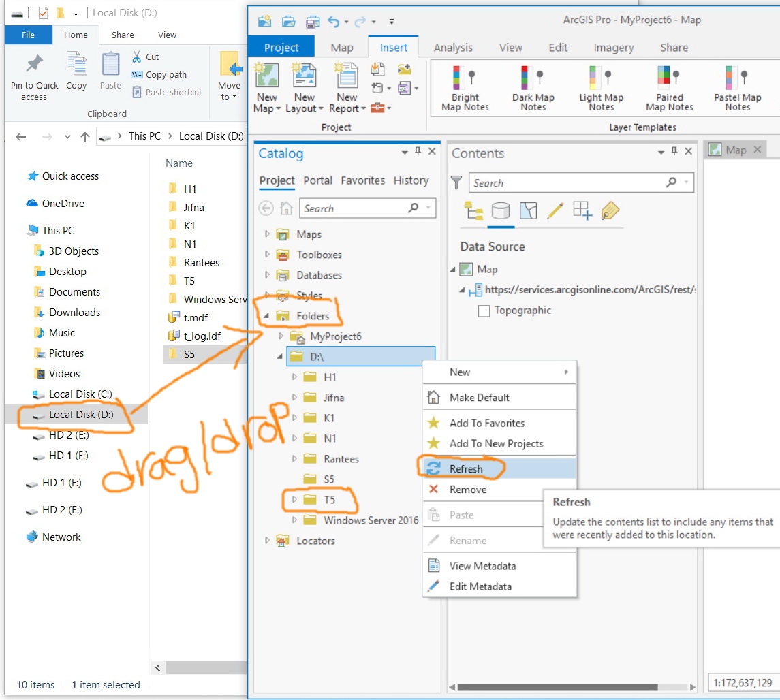This screenshot has width=780, height=700.
Task: Click the Undo arrow in quick access toolbar
Action: coord(334,21)
